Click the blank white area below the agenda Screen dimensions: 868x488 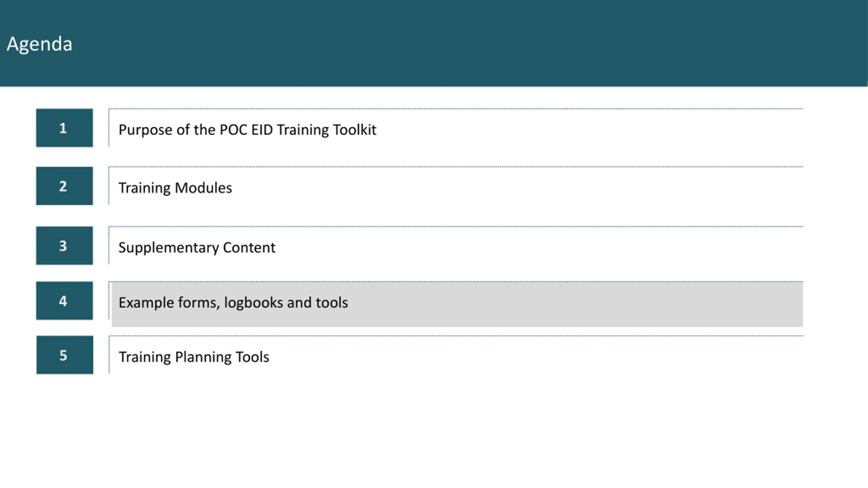click(434, 430)
